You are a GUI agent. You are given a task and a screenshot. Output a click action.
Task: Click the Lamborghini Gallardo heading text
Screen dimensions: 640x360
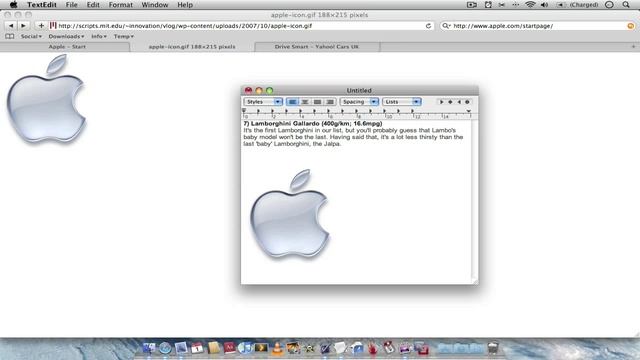(x=313, y=123)
